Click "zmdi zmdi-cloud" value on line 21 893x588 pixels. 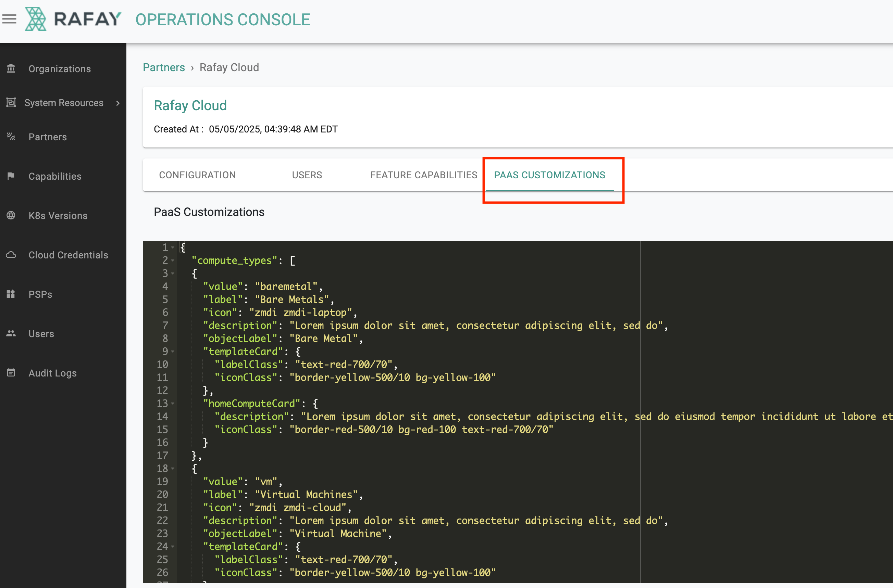click(298, 507)
